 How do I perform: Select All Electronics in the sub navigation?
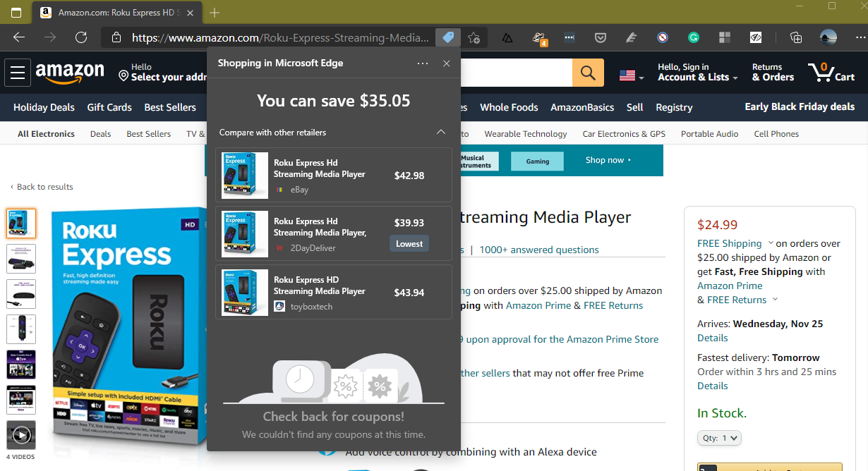tap(46, 134)
